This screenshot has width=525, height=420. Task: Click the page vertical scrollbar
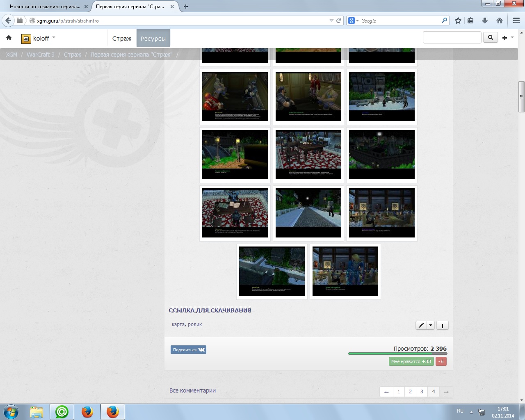(x=522, y=97)
